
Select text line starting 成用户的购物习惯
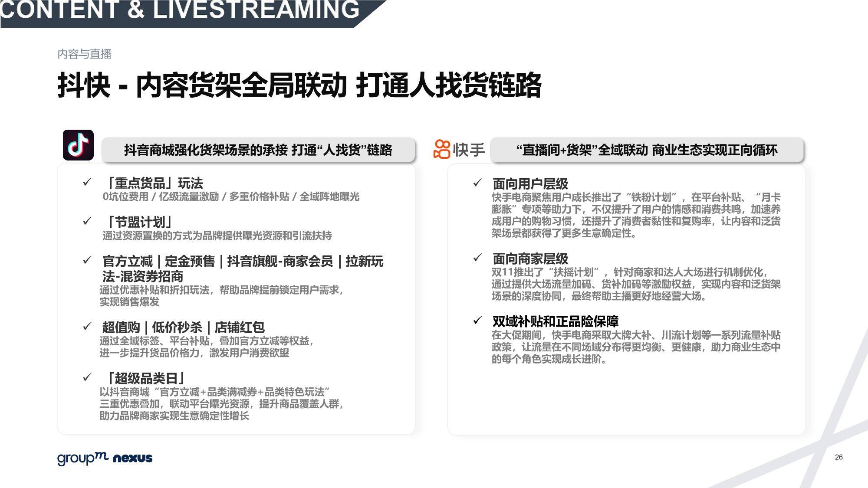pos(636,221)
